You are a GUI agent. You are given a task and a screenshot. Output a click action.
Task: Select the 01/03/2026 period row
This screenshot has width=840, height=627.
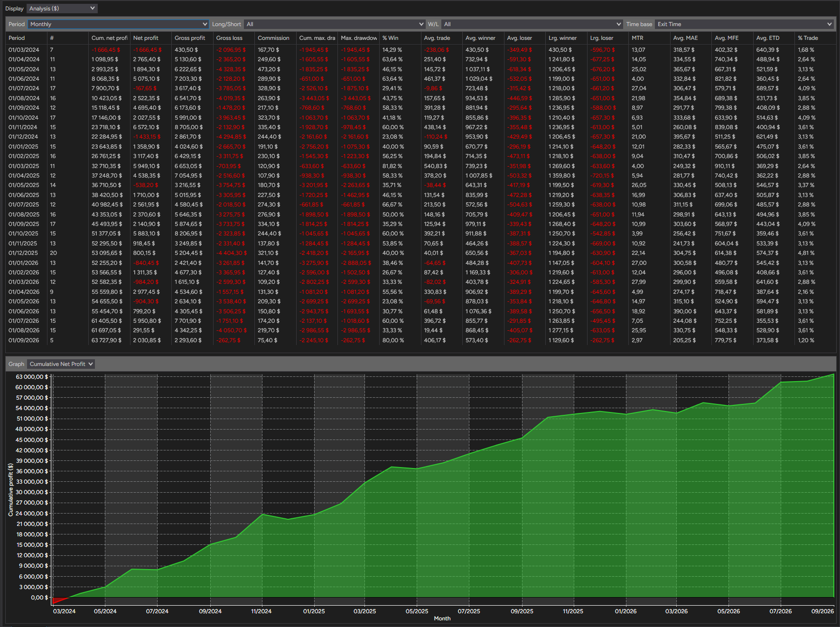[421, 282]
